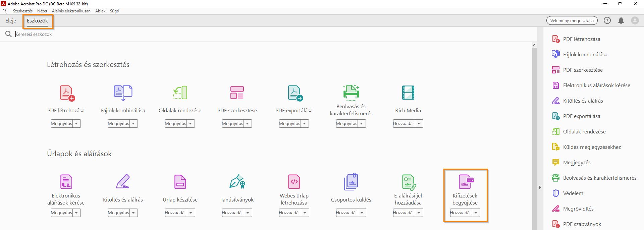This screenshot has width=644, height=230.
Task: Select Elektronikus aláírások kérése in right sidebar
Action: [x=591, y=85]
